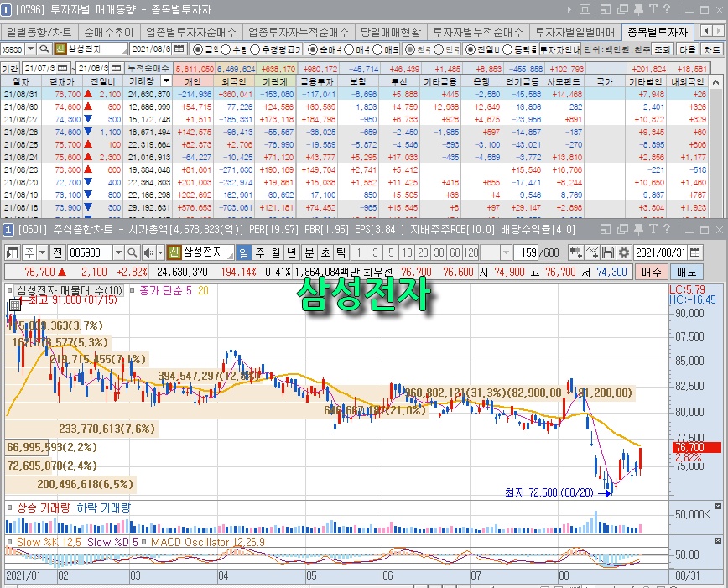Click the chart compress/expand arrows icon
Viewport: 728px width, 588px height.
pos(575,252)
